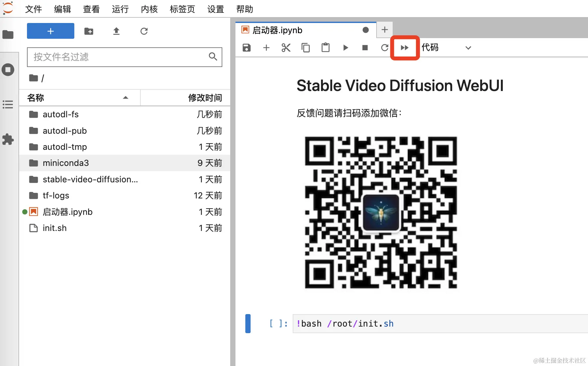Open the extension manager puzzle icon
The image size is (588, 366).
click(8, 139)
